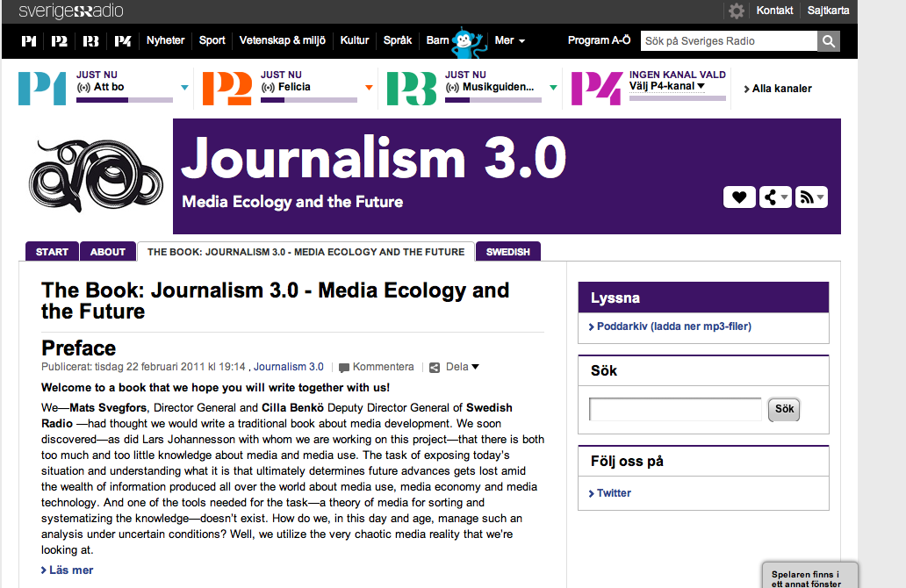Click the large magenta P4 channel logo
The image size is (906, 588).
pyautogui.click(x=596, y=89)
